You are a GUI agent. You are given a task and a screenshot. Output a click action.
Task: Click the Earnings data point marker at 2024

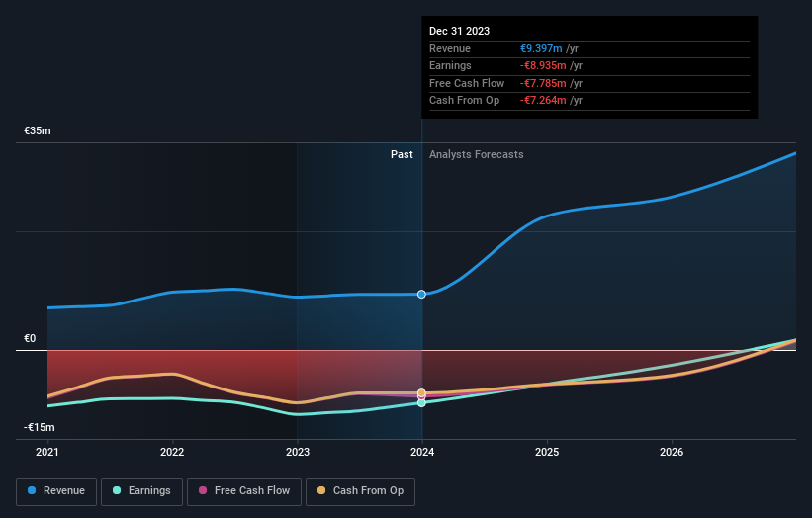click(x=421, y=402)
